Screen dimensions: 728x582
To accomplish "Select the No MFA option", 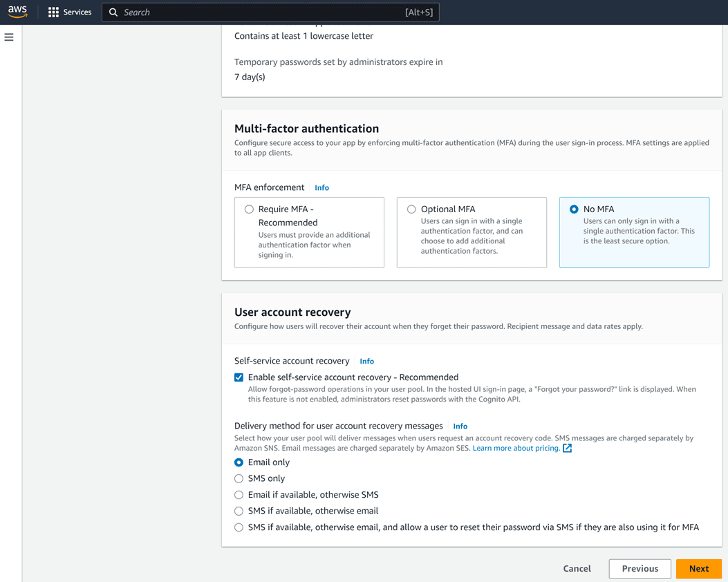I will pos(574,209).
